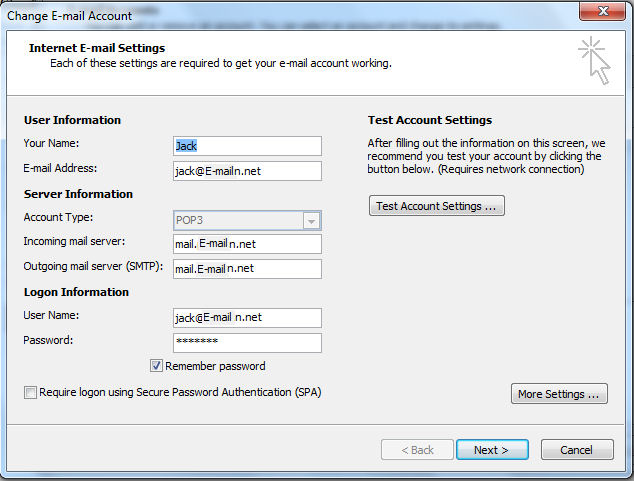Select the Incoming mail server field
This screenshot has width=634, height=481.
pos(247,244)
